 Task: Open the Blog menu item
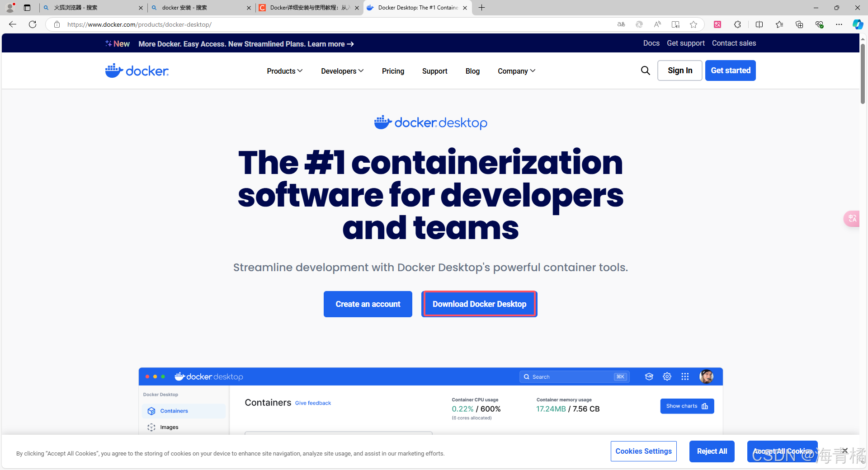pyautogui.click(x=472, y=71)
